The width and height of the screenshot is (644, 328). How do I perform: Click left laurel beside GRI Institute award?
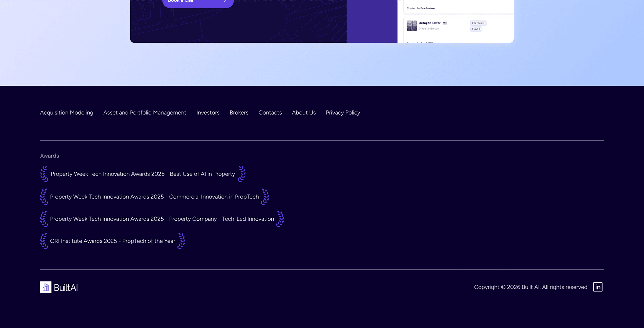click(x=44, y=241)
